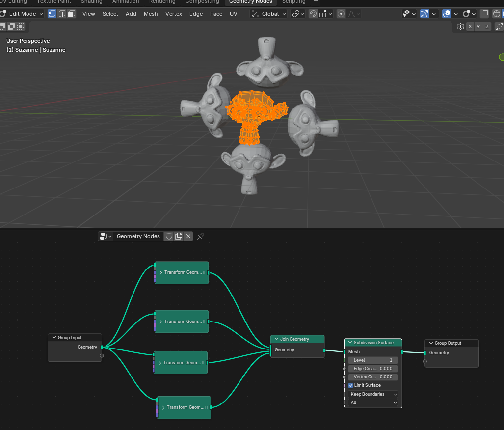Open the Mesh menu
The image size is (504, 430).
[x=151, y=14]
